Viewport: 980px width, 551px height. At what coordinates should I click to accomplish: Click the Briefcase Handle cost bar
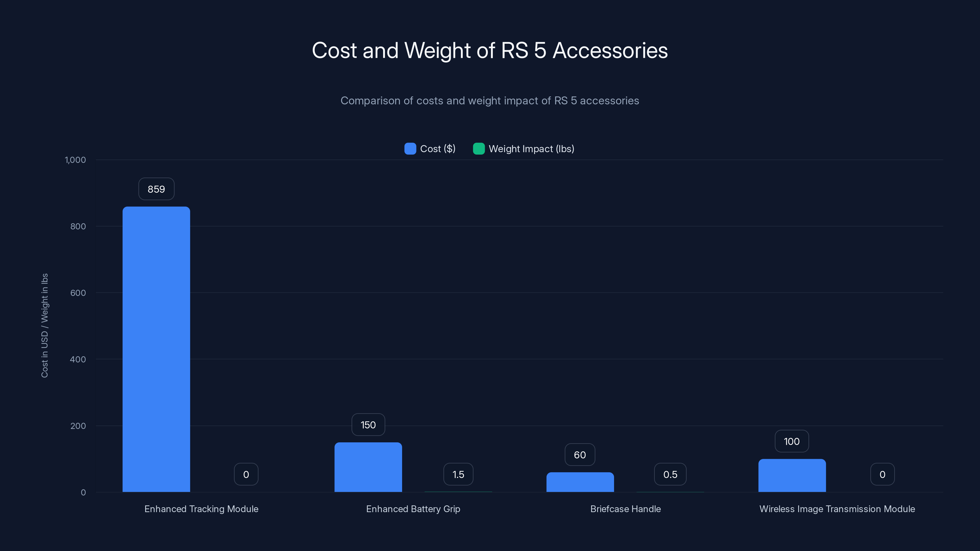(x=580, y=483)
